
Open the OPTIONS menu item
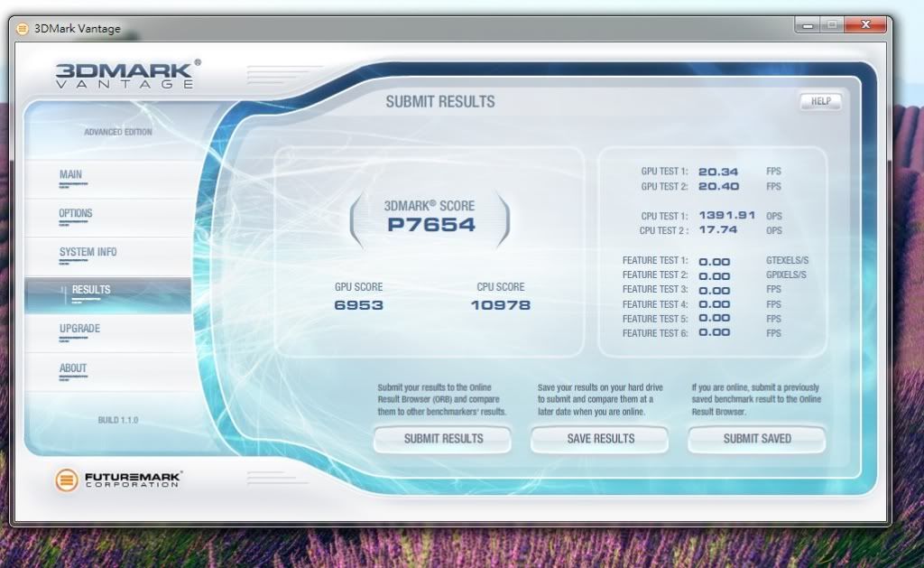[76, 214]
